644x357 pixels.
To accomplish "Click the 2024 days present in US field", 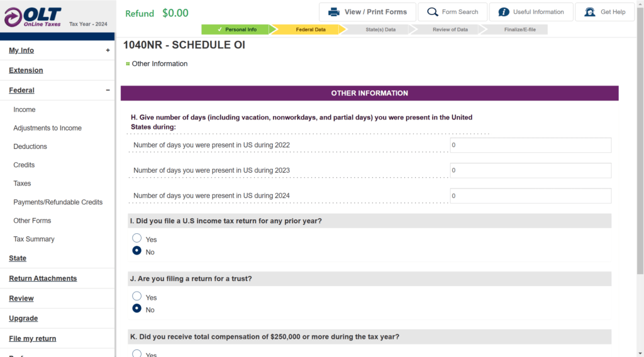I will pos(531,195).
